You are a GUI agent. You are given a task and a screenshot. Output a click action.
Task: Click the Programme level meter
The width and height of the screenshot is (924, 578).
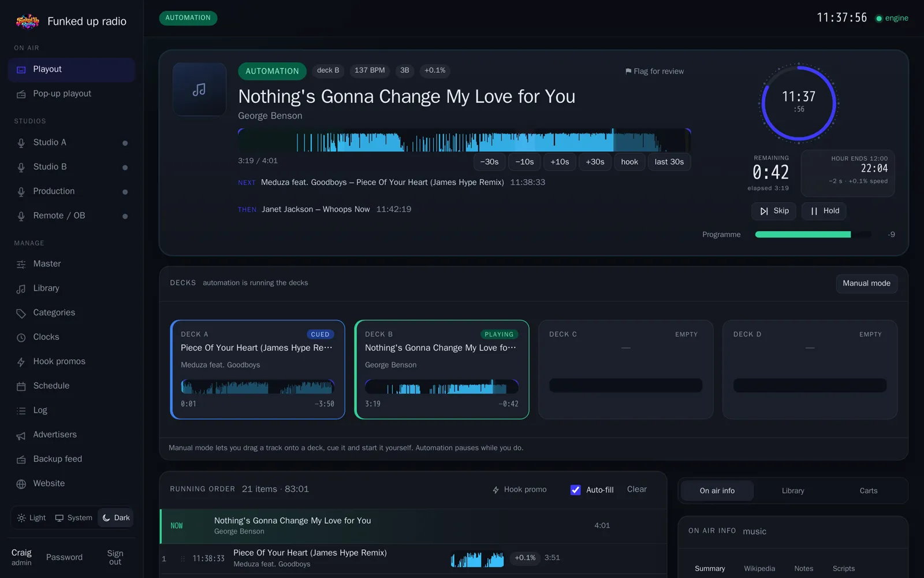pos(813,235)
